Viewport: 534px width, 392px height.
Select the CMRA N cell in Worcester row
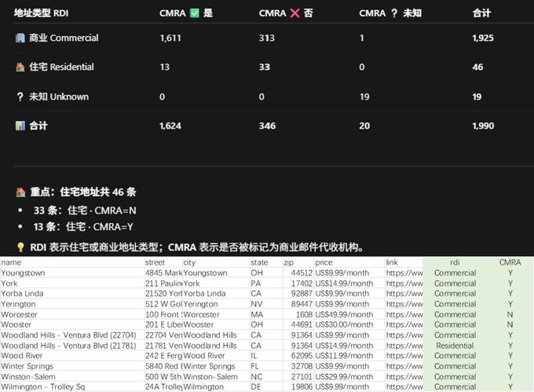(510, 315)
